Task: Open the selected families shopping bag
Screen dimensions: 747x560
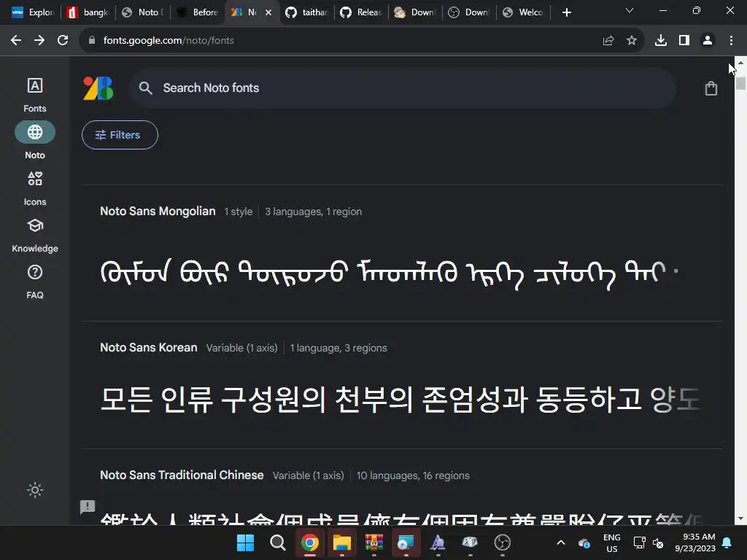Action: coord(711,88)
